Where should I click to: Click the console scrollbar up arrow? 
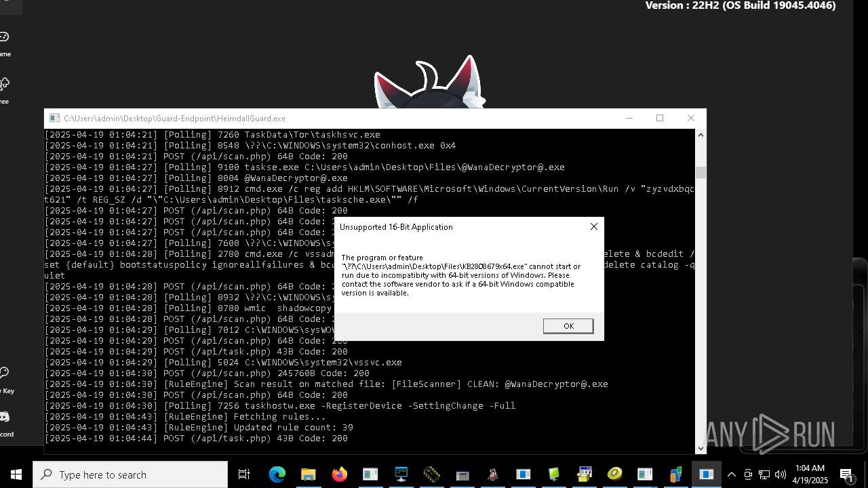click(x=701, y=135)
